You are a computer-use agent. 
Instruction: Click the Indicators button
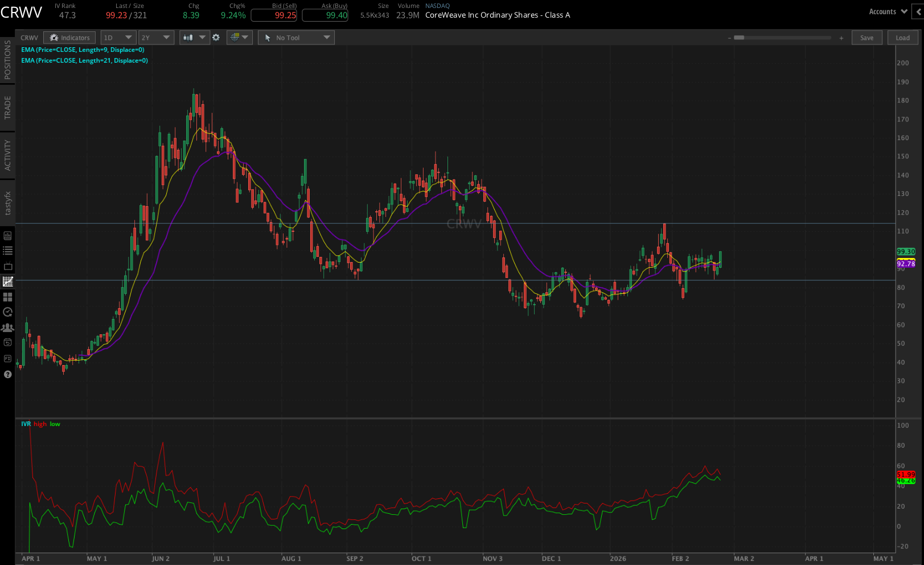(x=69, y=38)
